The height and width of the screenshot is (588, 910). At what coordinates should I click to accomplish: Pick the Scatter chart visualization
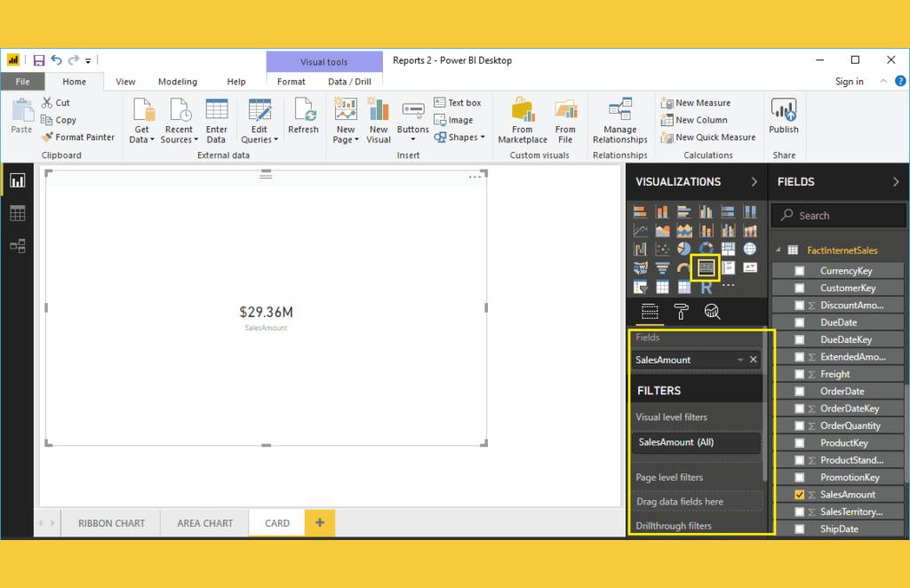pyautogui.click(x=661, y=250)
